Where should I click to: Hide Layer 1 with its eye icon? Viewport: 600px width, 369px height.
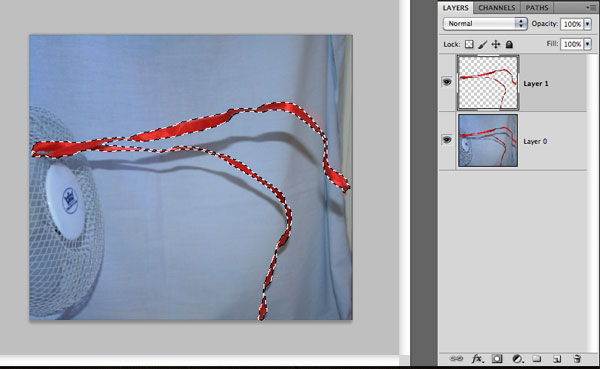tap(447, 82)
